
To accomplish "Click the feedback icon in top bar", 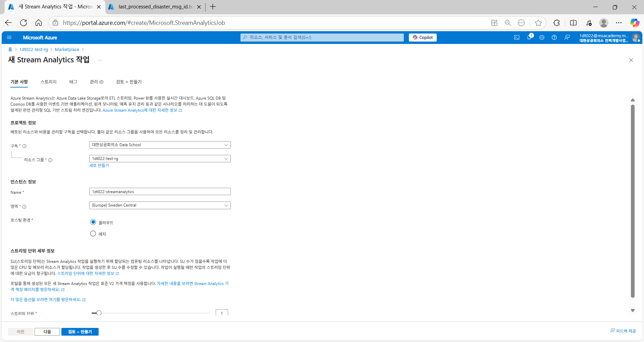I will 567,38.
